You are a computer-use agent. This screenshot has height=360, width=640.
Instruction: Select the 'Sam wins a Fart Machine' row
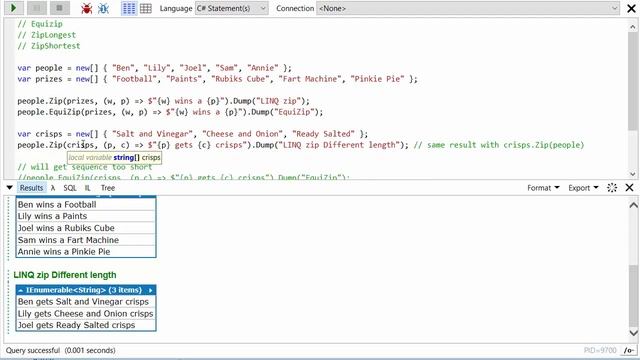click(86, 240)
